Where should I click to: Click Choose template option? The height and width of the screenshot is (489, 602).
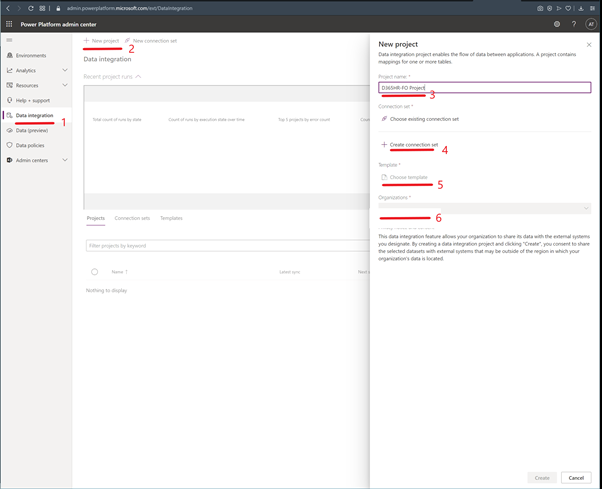[407, 177]
